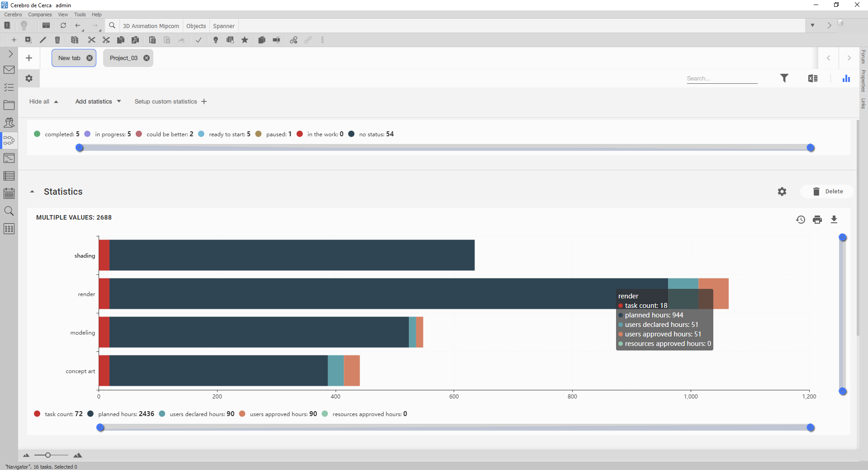Switch to the 'New tab' tab
This screenshot has width=868, height=470.
coord(74,58)
